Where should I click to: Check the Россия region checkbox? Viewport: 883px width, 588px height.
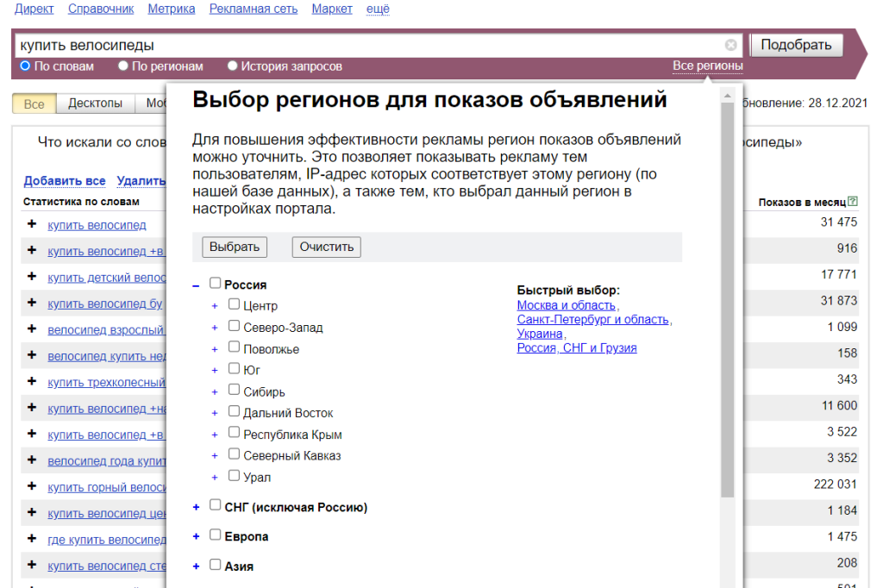(x=216, y=283)
